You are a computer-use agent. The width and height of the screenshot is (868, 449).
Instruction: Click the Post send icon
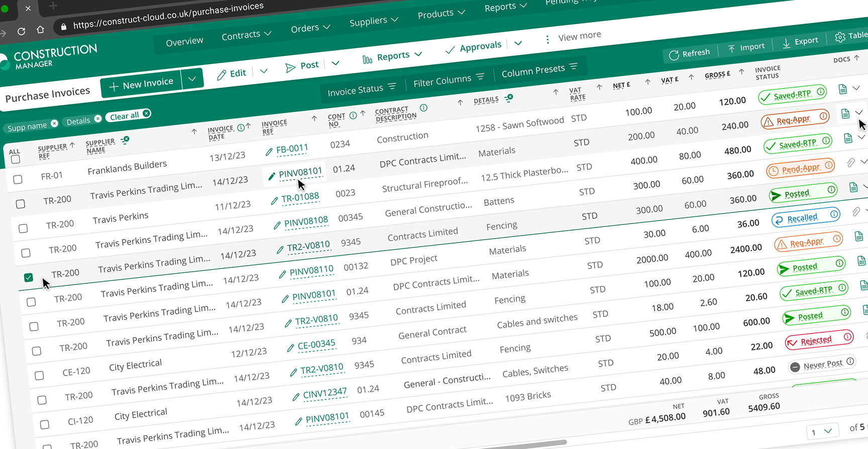pos(290,68)
